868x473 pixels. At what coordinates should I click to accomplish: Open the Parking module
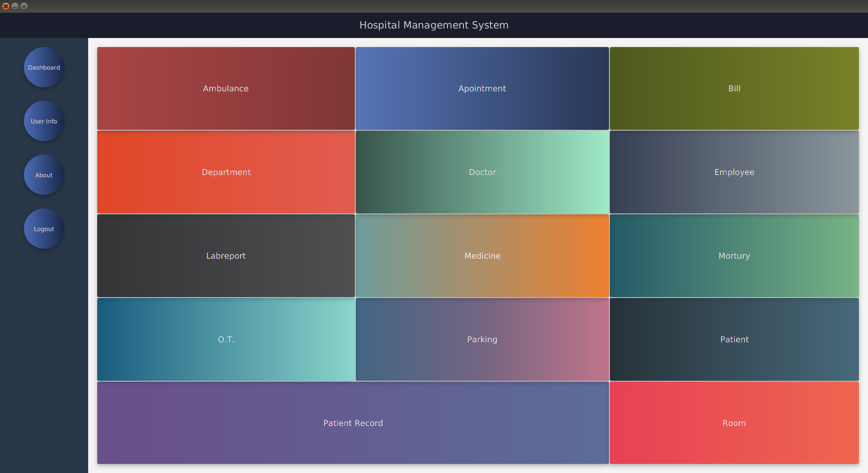pyautogui.click(x=482, y=339)
